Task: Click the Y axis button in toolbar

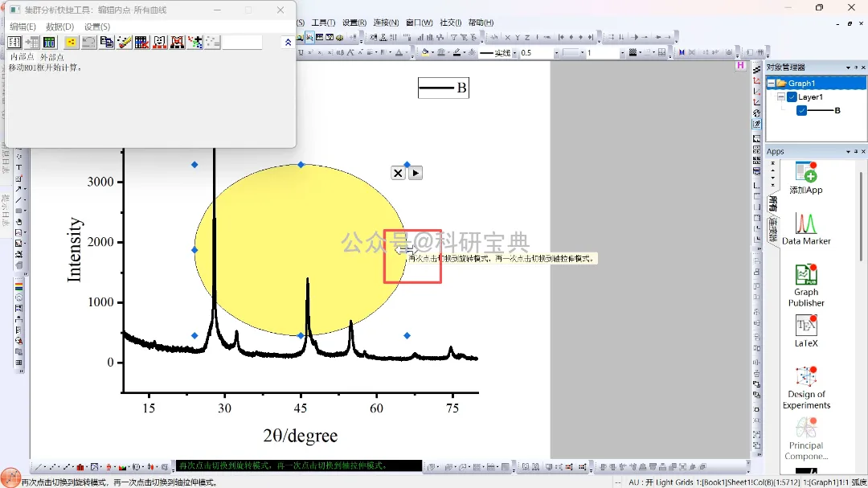Action: click(x=518, y=38)
